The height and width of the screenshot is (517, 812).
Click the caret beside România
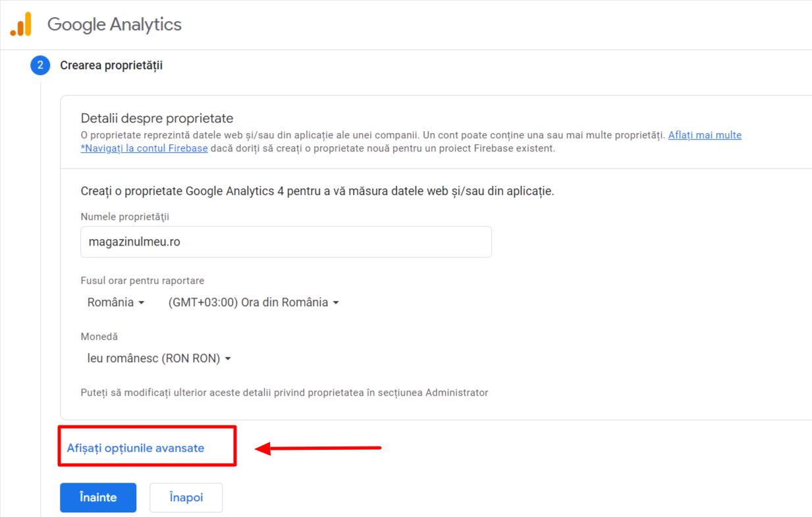pyautogui.click(x=140, y=303)
